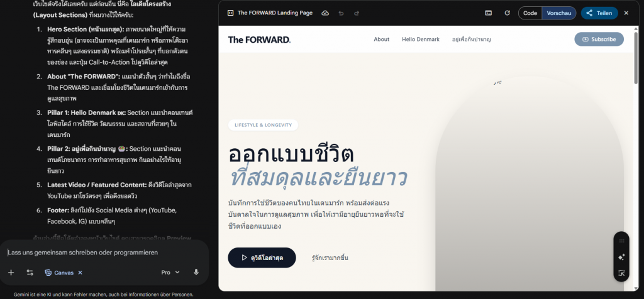Redo the canvas change
Viewport: 644px width, 299px height.
point(357,13)
